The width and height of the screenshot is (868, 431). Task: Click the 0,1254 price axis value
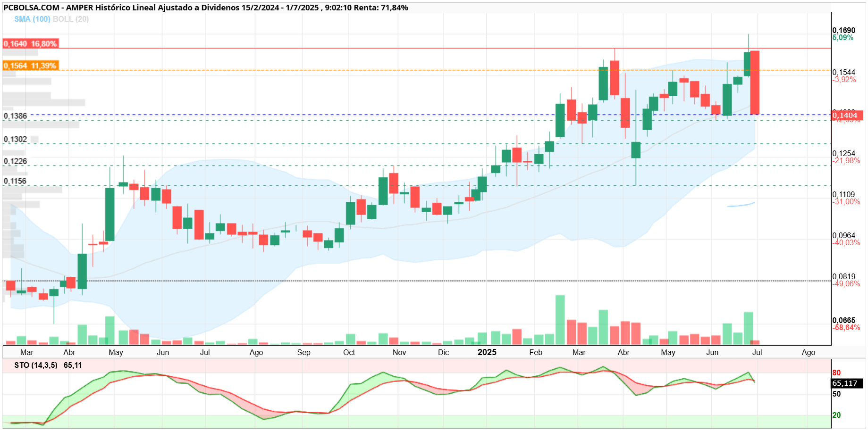click(x=843, y=153)
